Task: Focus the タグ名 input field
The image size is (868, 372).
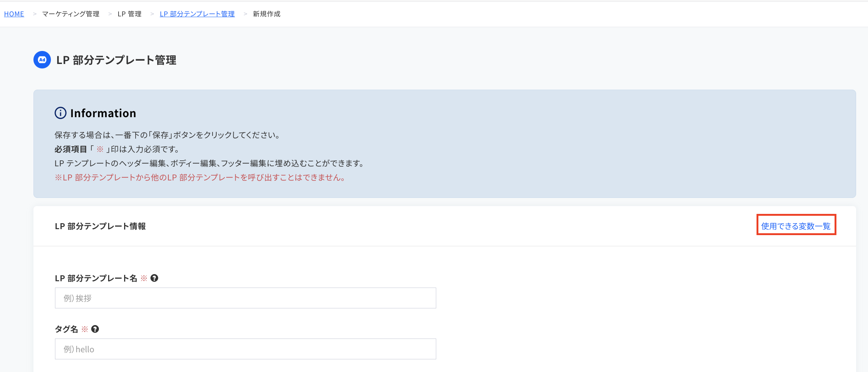Action: [245, 349]
